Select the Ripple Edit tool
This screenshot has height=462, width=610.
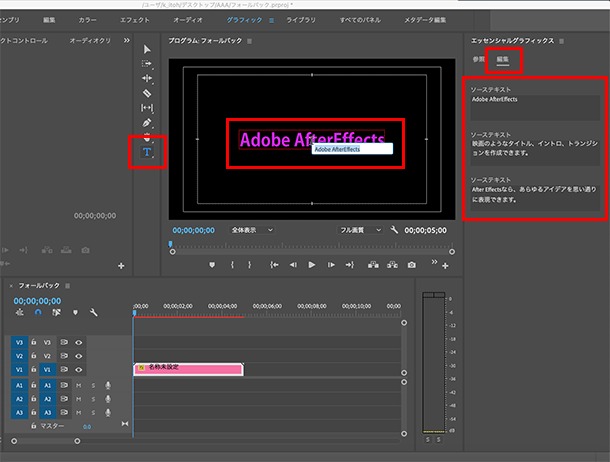(x=147, y=79)
